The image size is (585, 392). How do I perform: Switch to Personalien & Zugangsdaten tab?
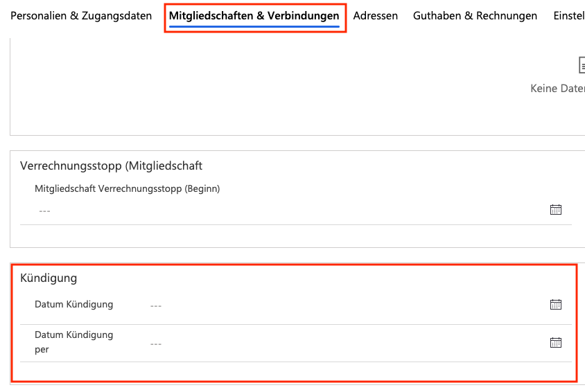pyautogui.click(x=81, y=15)
